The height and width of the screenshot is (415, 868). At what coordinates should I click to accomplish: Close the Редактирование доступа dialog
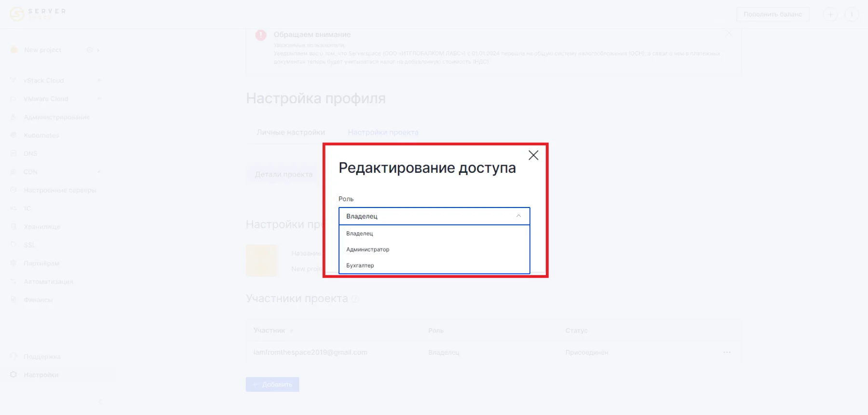click(x=533, y=155)
